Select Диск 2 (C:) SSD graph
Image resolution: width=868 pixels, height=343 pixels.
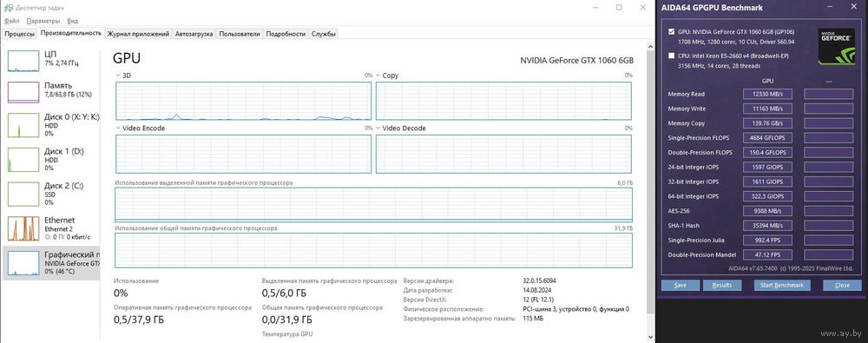click(x=23, y=194)
